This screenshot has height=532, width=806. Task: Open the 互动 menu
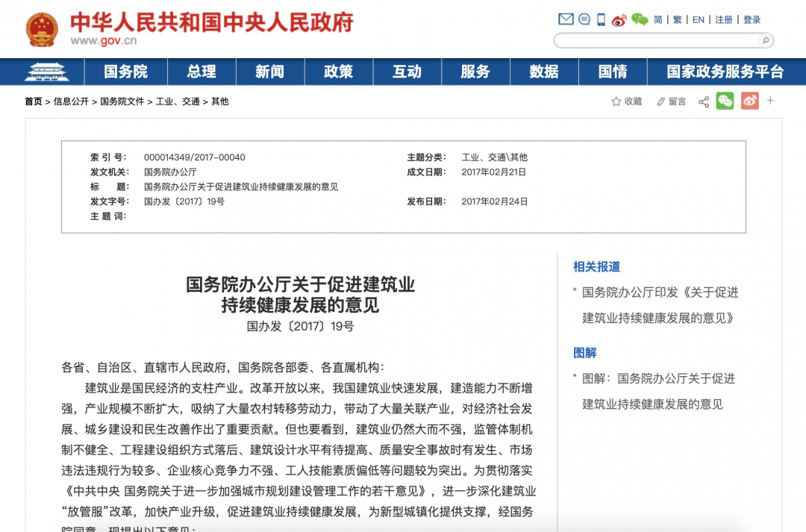tap(407, 72)
